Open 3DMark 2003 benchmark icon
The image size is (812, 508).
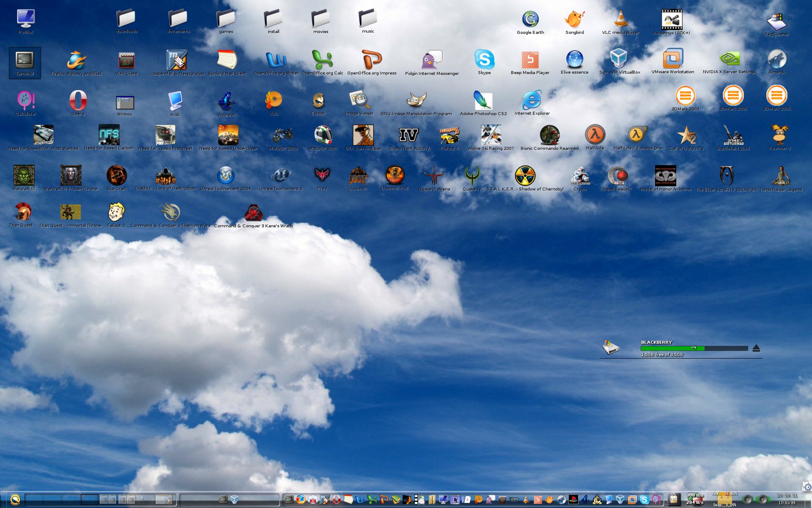(x=685, y=98)
